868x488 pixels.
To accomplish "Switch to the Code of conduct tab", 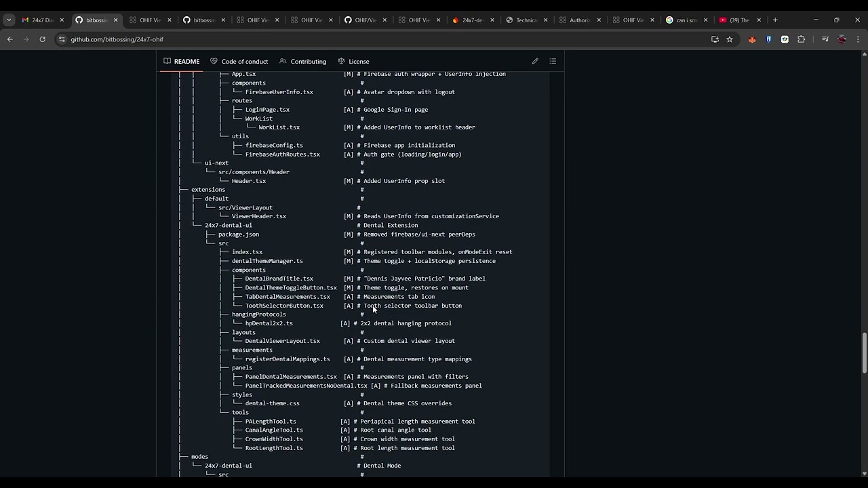I will [239, 61].
